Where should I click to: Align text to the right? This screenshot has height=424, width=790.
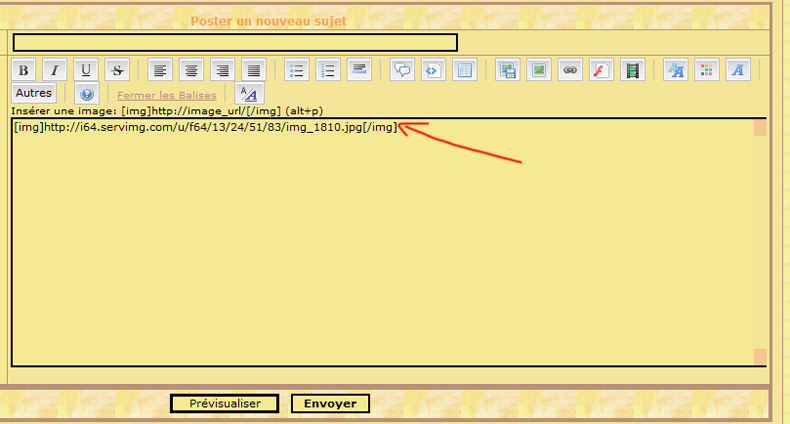[222, 70]
